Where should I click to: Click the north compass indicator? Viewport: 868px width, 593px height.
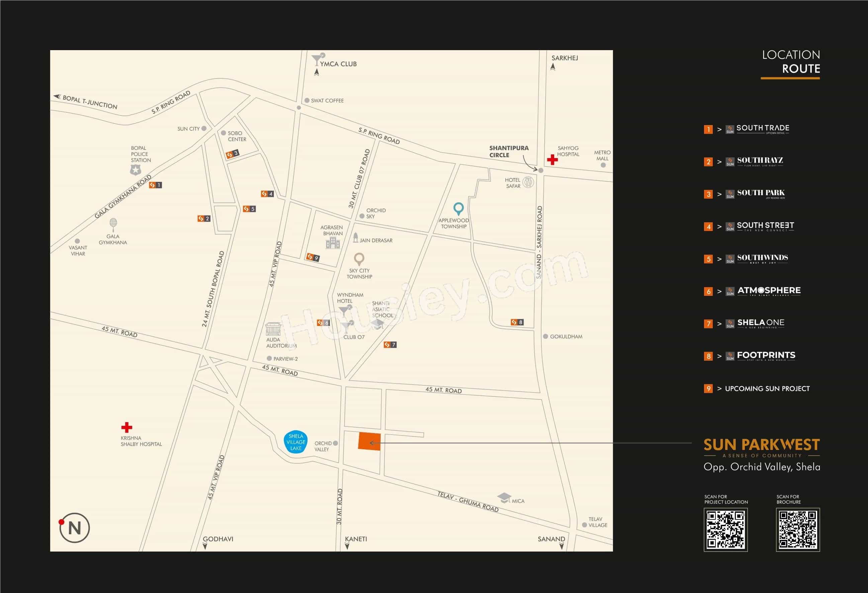74,528
